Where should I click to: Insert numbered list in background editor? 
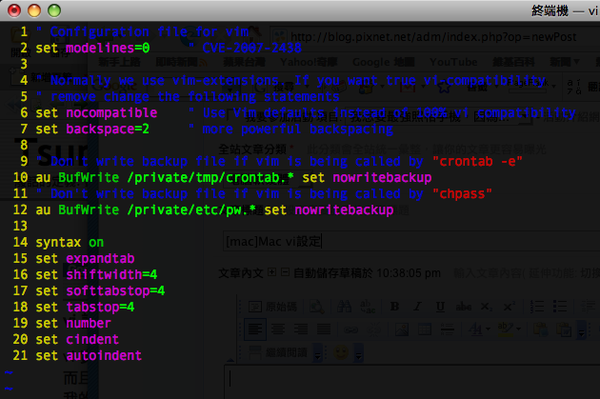tap(537, 306)
